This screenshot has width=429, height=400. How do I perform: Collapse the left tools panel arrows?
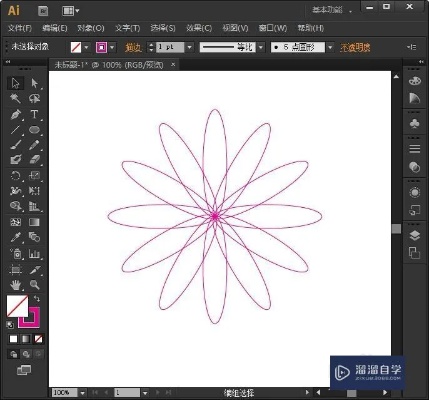pyautogui.click(x=7, y=62)
